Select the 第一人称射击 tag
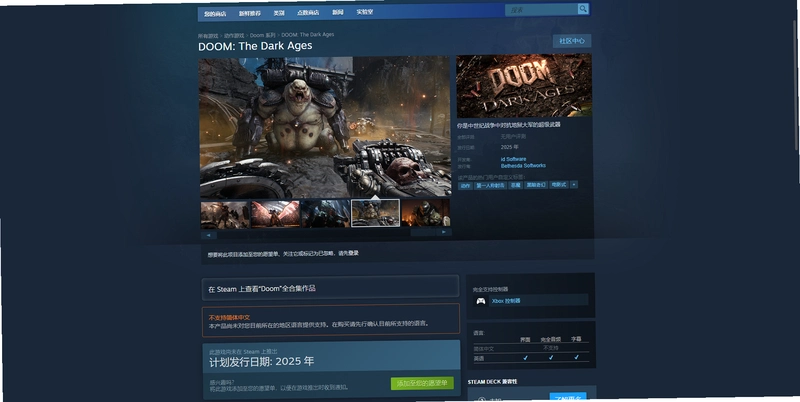The width and height of the screenshot is (800, 402). 490,186
